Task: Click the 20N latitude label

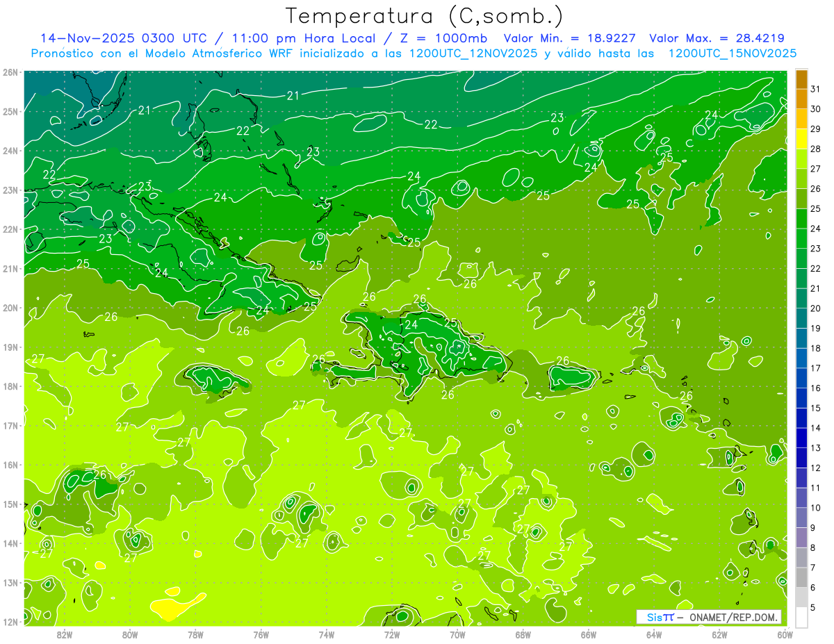Action: pos(10,308)
